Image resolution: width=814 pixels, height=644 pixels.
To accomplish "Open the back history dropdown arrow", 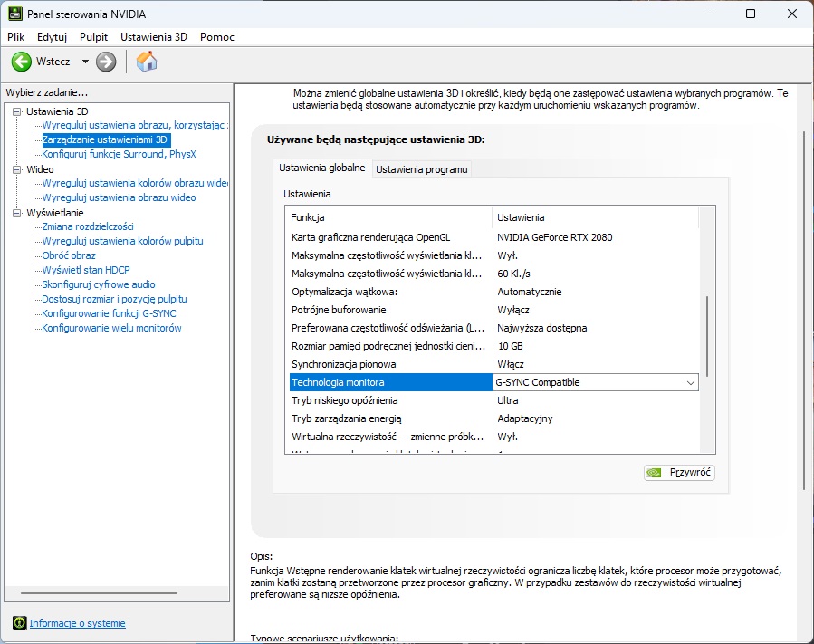I will tap(85, 62).
